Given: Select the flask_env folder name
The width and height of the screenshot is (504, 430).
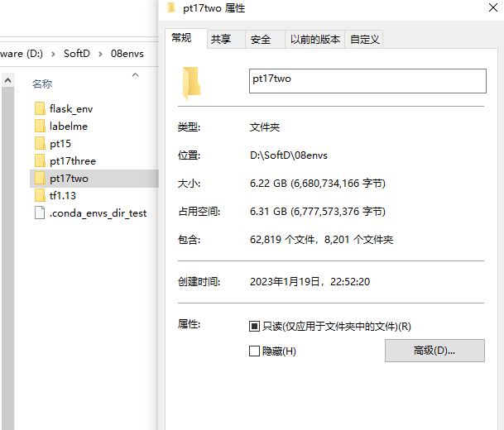Looking at the screenshot, I should pyautogui.click(x=71, y=109).
